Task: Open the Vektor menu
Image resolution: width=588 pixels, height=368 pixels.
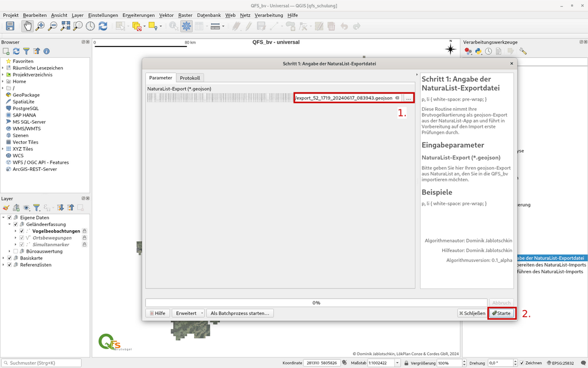Action: coord(166,15)
